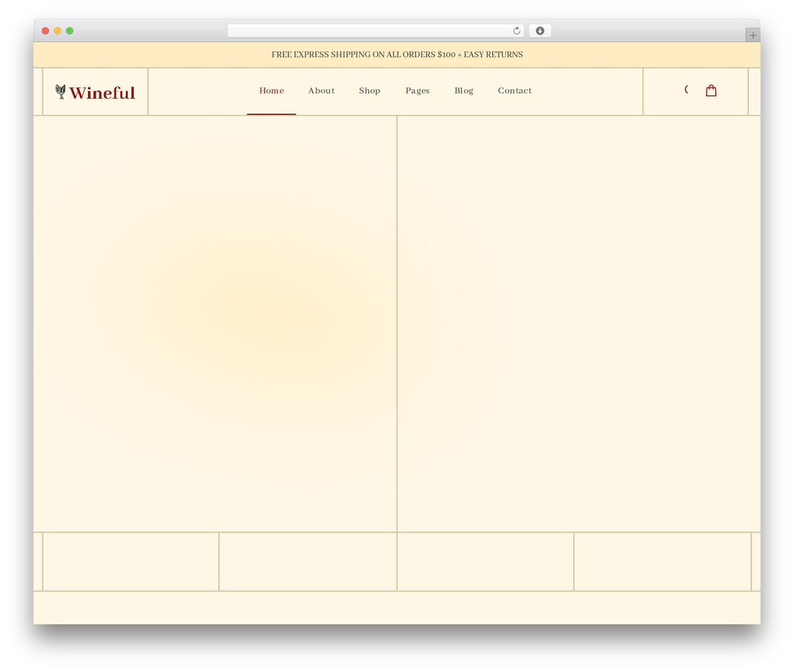Open the search icon in header

687,90
